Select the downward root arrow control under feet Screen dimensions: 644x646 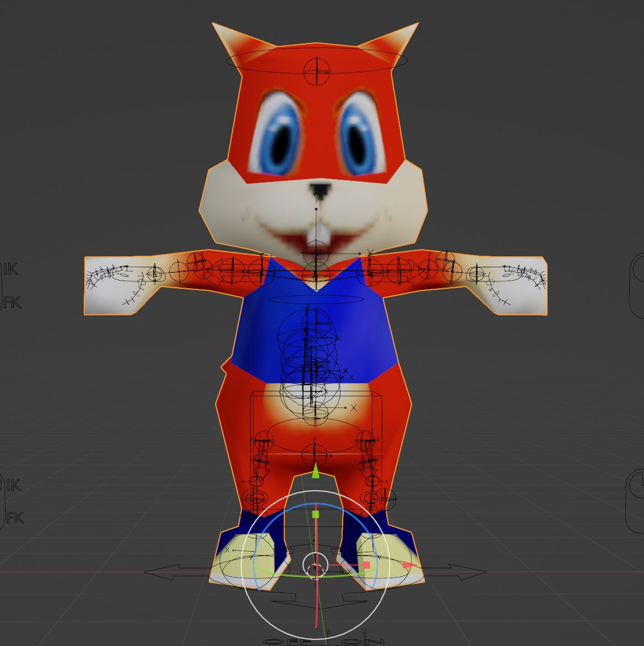click(x=321, y=601)
